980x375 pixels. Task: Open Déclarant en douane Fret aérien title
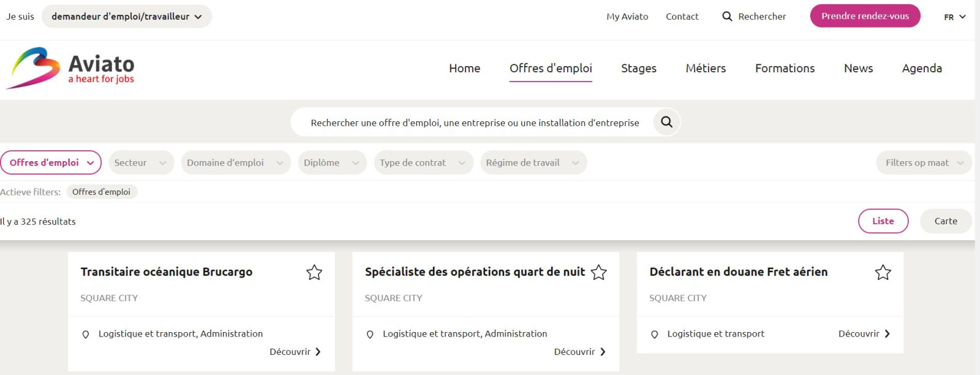[x=739, y=271]
